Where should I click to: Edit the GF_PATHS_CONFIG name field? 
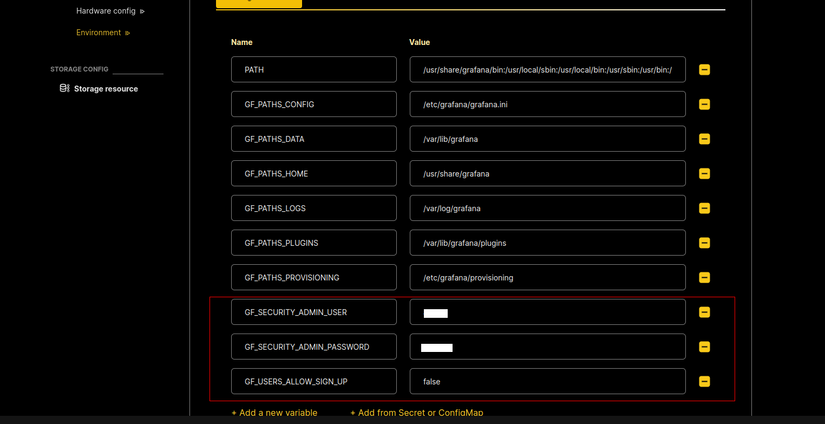314,104
